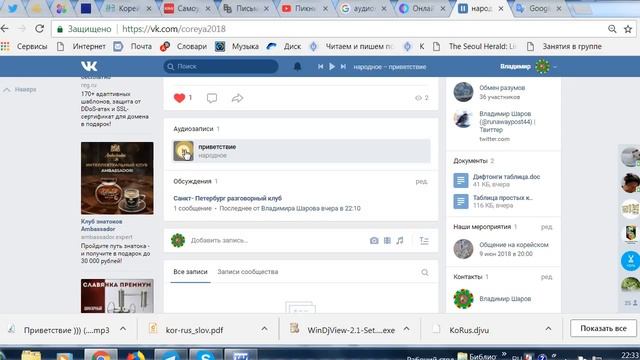Screen dimensions: 640x360
Task: Edit Наши мероприятия via ред.
Action: pyautogui.click(x=547, y=227)
